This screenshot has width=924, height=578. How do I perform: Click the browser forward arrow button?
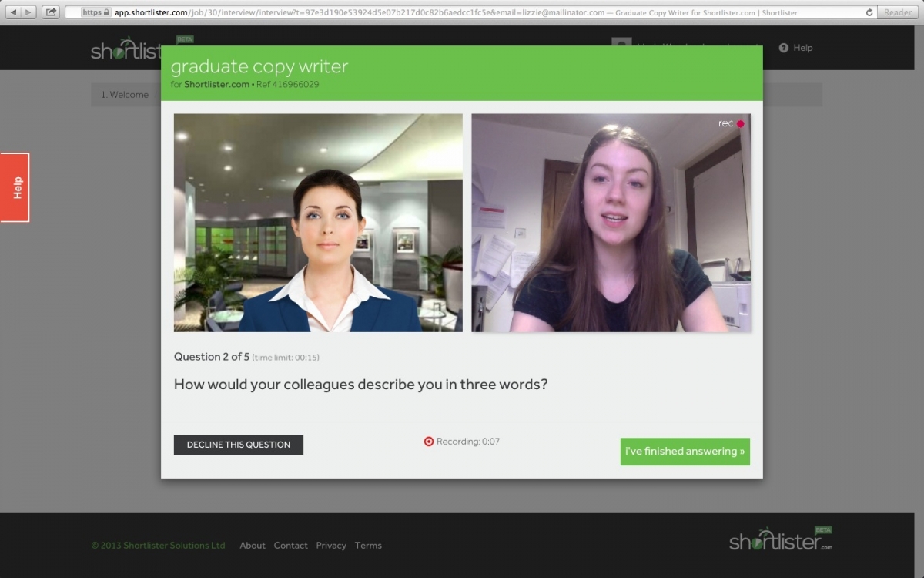point(28,12)
